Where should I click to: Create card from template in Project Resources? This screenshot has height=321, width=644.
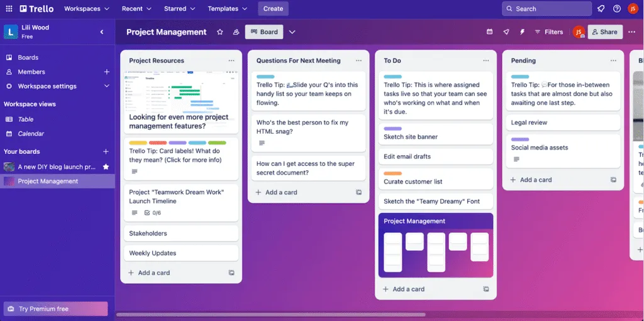231,273
